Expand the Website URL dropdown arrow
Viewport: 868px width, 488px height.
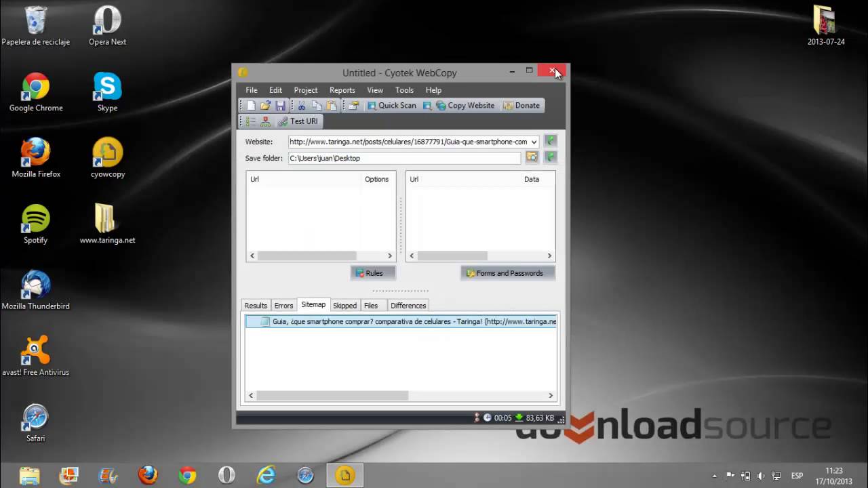(x=534, y=142)
